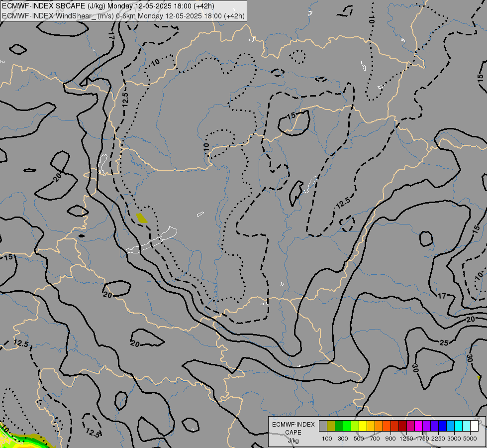The width and height of the screenshot is (487, 448).
Task: Click the '300' legend value
Action: coord(343,439)
